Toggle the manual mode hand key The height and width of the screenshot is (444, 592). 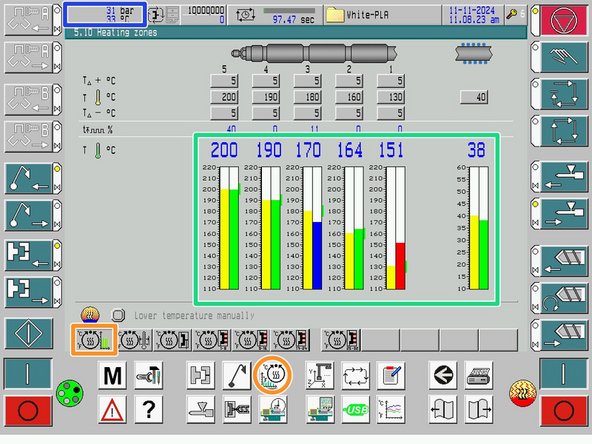(564, 57)
